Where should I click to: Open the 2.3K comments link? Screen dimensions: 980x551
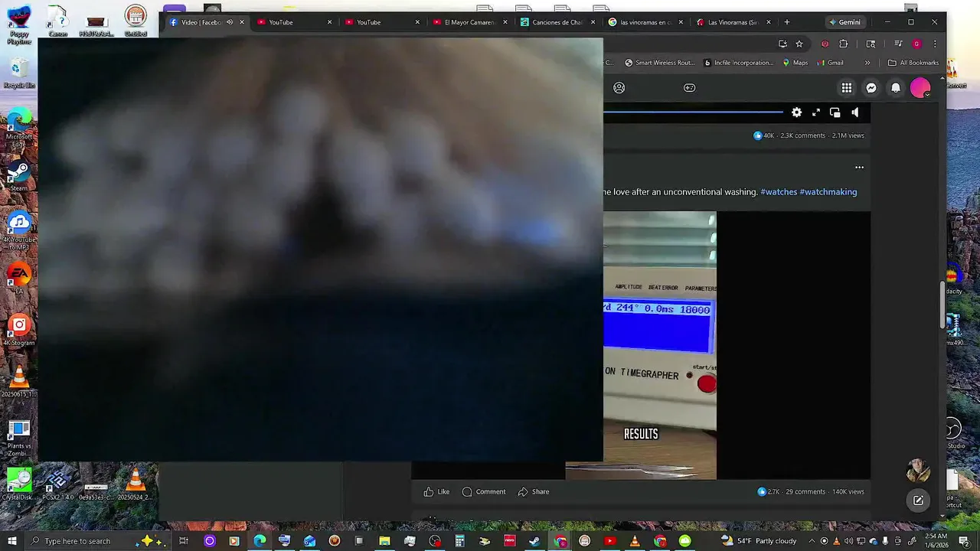coord(802,135)
